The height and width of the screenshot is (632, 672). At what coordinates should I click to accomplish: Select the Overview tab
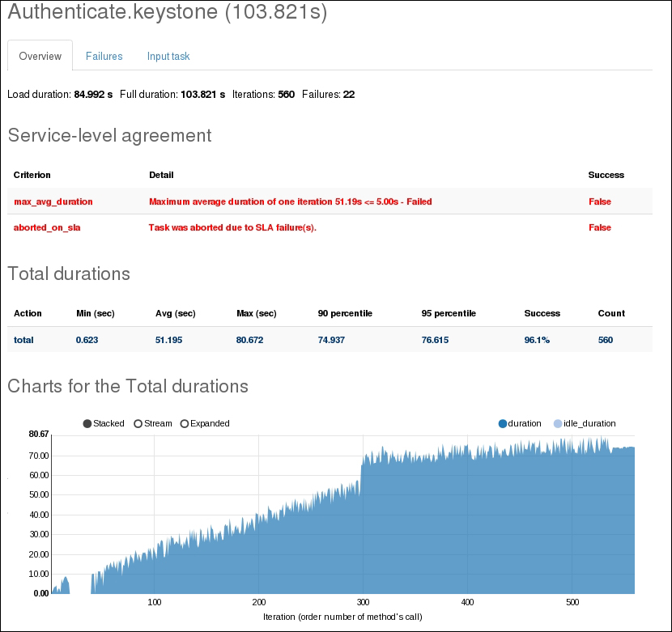(40, 56)
